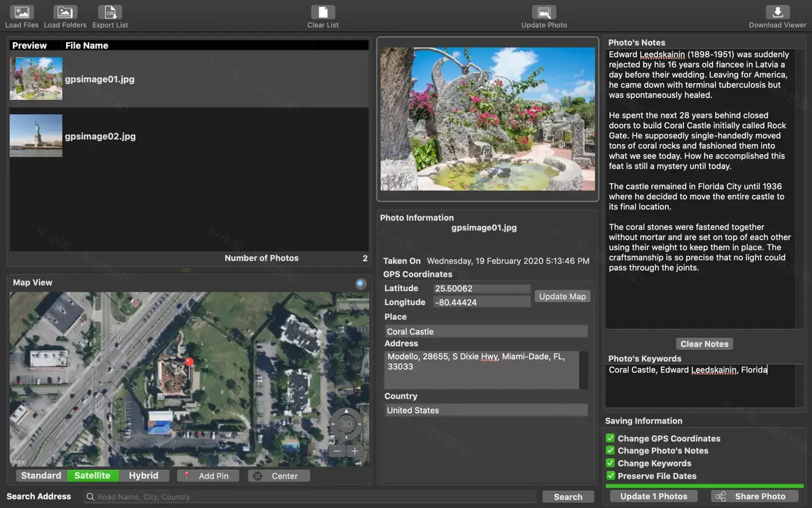
Task: Uncheck Change GPS Coordinates
Action: (610, 438)
